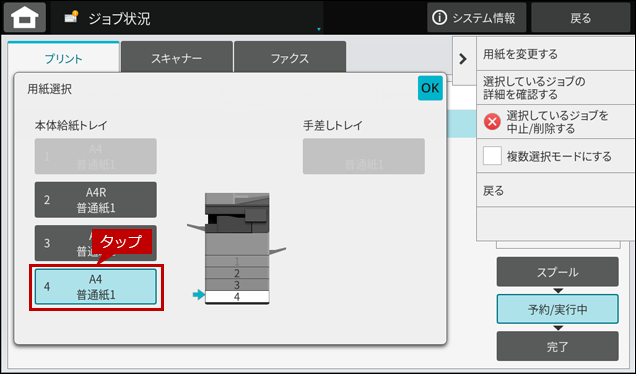Switch to the ファクス tab

click(x=290, y=58)
